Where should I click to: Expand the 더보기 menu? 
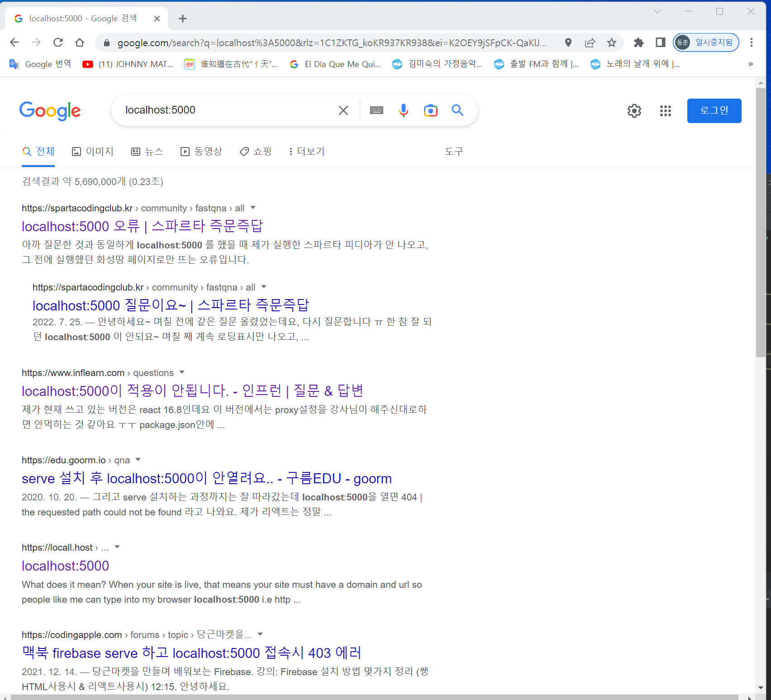point(306,152)
